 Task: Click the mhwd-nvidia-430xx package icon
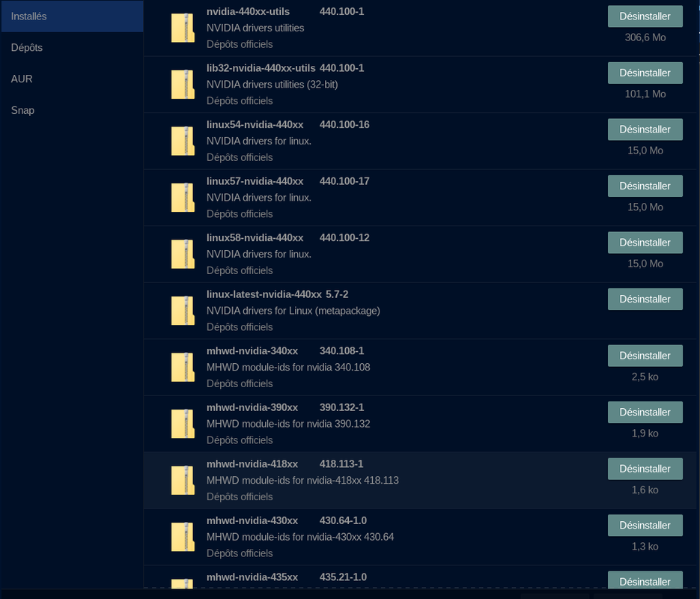coord(183,537)
